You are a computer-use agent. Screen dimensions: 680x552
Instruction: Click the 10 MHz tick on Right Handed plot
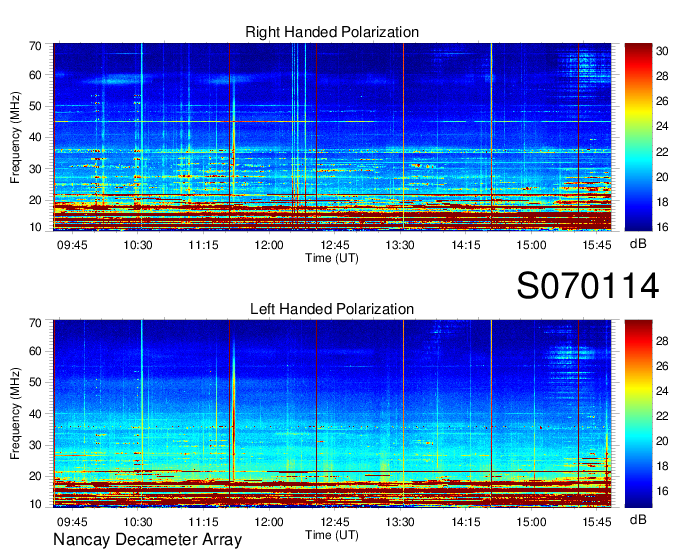click(35, 227)
